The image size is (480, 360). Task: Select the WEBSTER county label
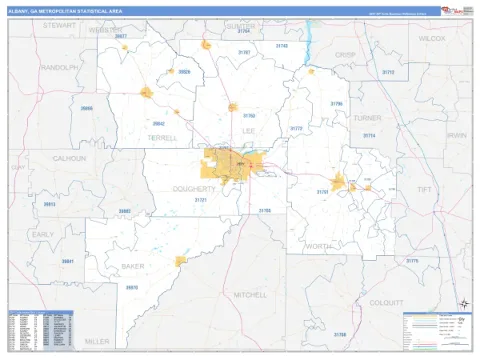click(x=105, y=30)
